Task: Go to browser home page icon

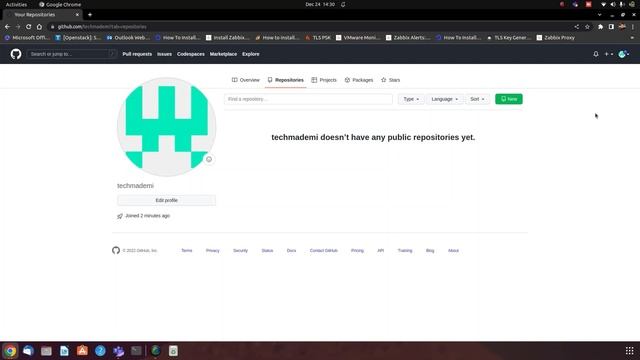Action: point(39,27)
